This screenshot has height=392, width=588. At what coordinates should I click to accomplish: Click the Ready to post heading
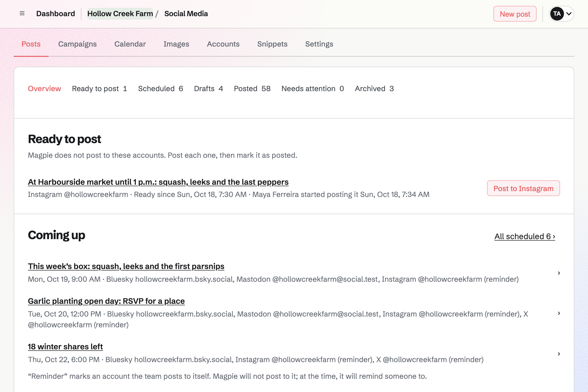pos(64,139)
